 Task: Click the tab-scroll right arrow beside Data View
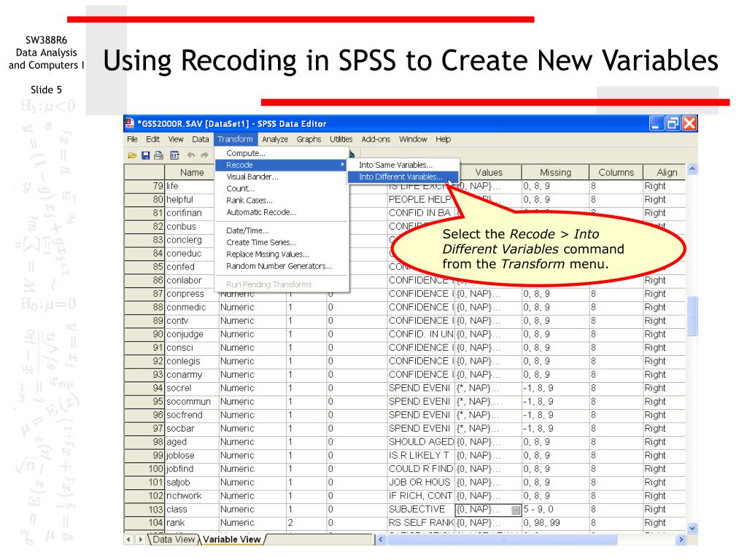(140, 540)
